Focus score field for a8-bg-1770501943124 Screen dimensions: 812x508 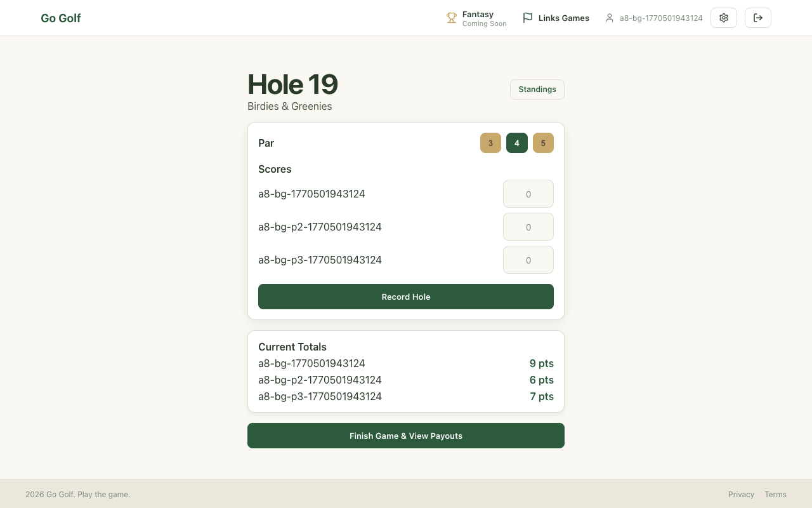click(x=528, y=194)
